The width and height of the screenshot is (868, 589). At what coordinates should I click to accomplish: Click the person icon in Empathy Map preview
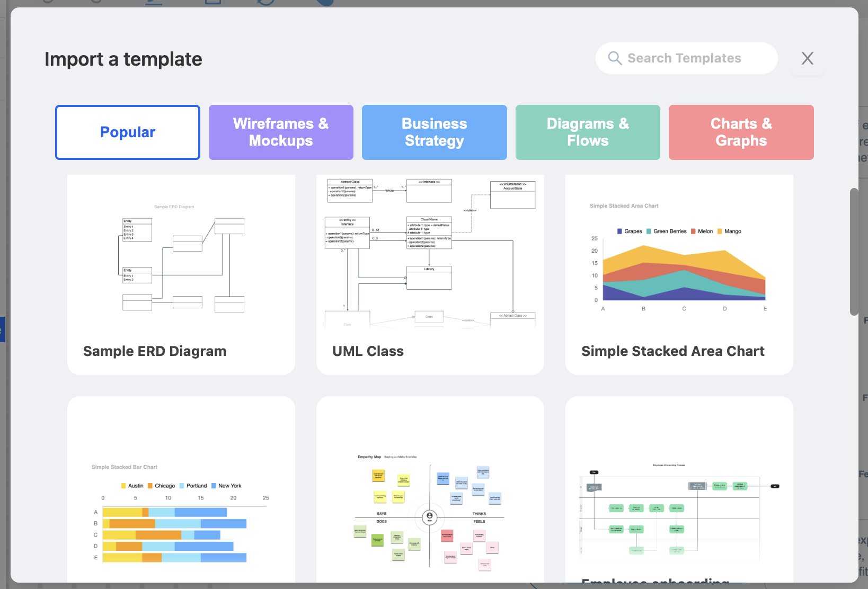click(430, 516)
